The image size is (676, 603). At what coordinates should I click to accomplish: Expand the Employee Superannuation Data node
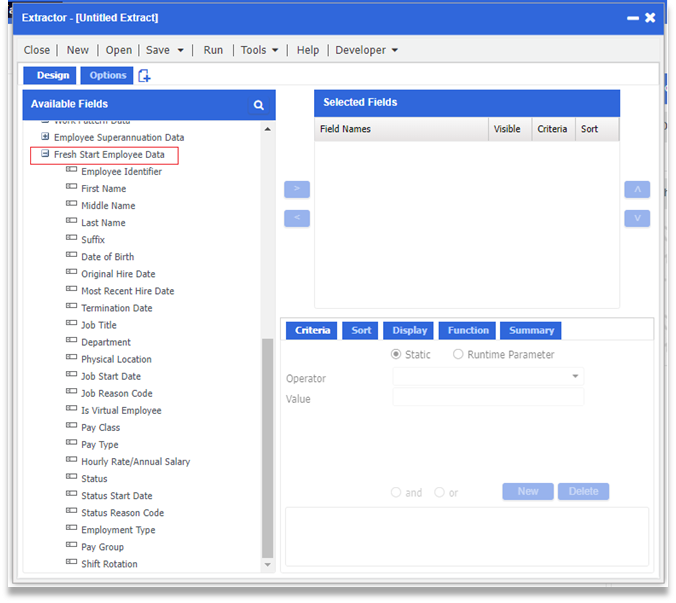pos(45,137)
